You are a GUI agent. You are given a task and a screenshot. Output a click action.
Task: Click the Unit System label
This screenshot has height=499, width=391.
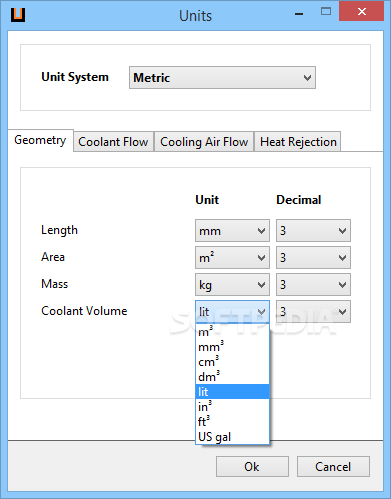pyautogui.click(x=75, y=77)
